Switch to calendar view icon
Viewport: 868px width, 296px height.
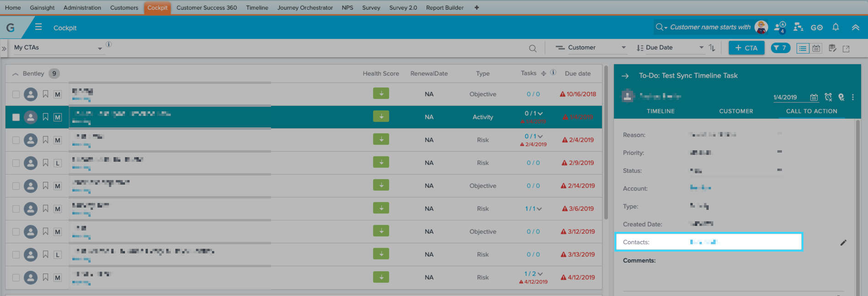tap(816, 48)
